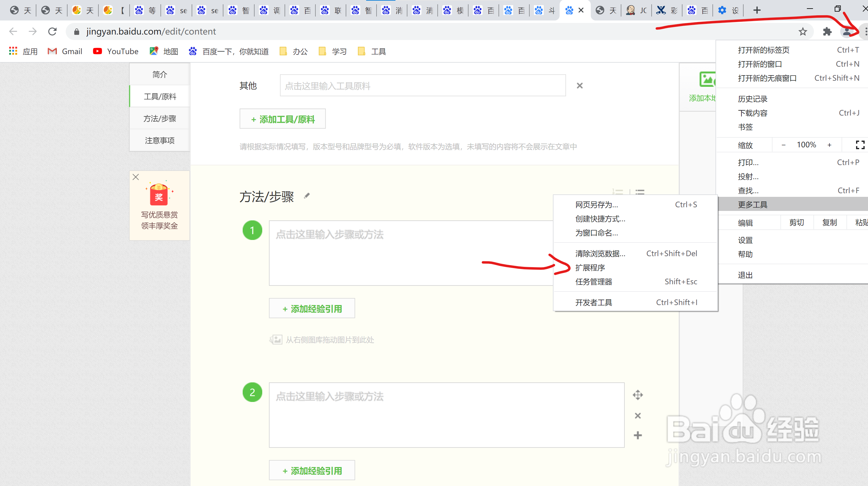This screenshot has width=868, height=486.
Task: Increase zoom with the plus control
Action: coord(829,145)
